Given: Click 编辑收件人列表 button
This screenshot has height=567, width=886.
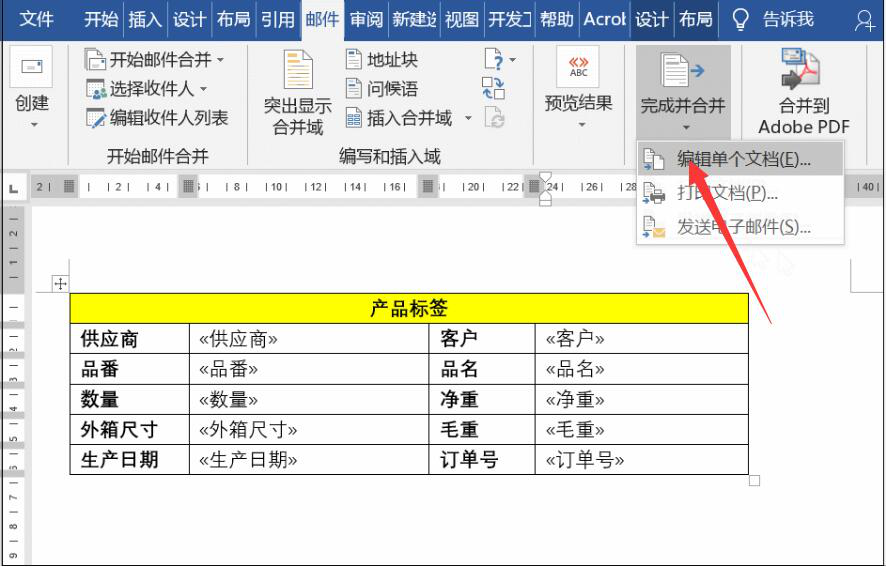Looking at the screenshot, I should point(157,118).
